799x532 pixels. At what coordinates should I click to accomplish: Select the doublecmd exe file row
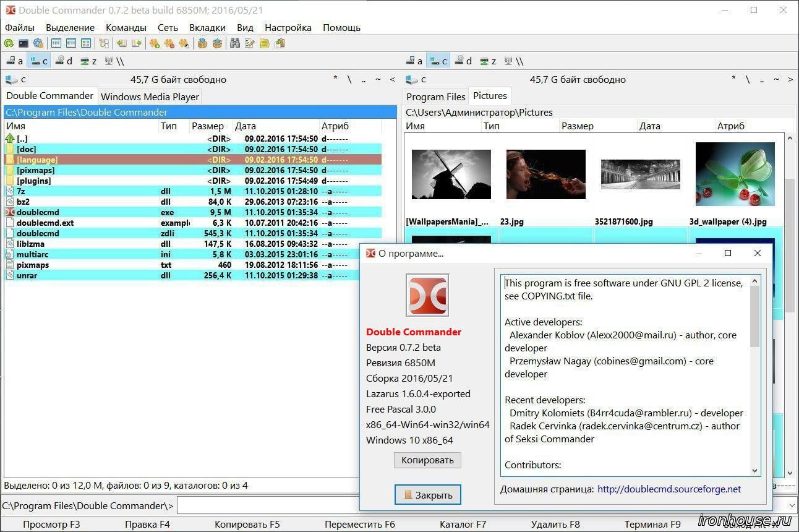point(193,212)
